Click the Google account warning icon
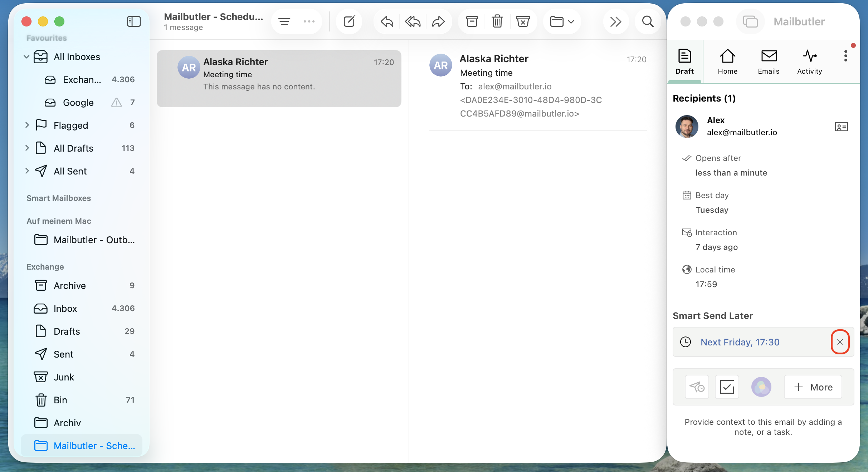Viewport: 868px width, 472px height. [116, 103]
